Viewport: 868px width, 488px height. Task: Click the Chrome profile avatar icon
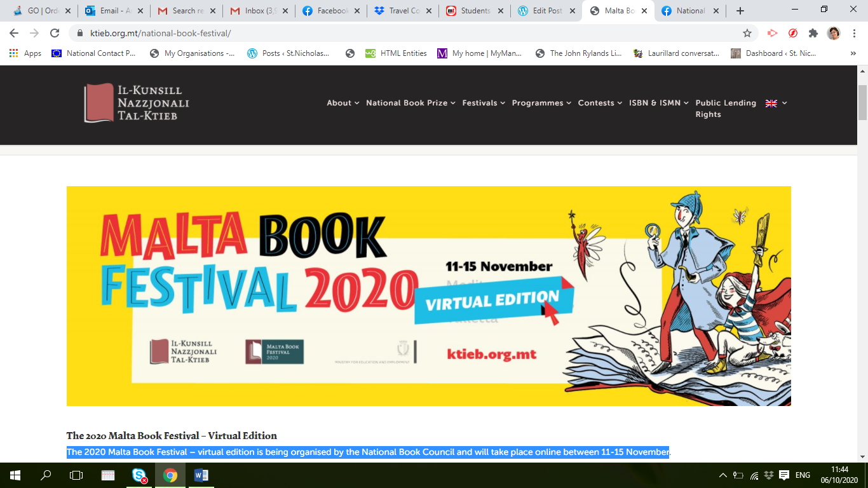pos(833,33)
